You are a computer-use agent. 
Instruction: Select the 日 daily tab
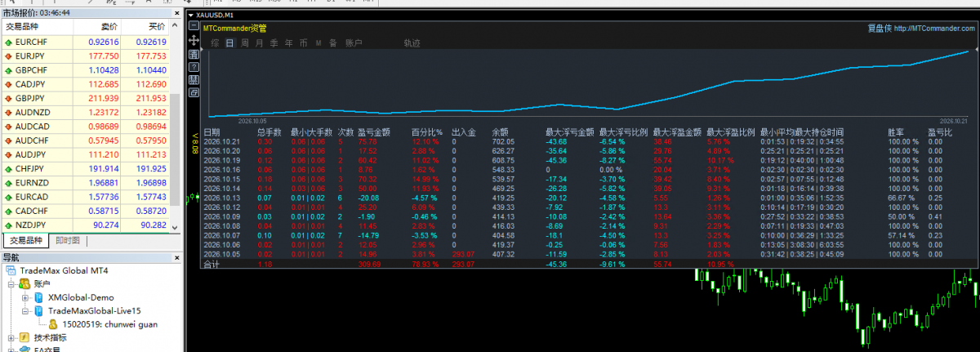(x=229, y=42)
